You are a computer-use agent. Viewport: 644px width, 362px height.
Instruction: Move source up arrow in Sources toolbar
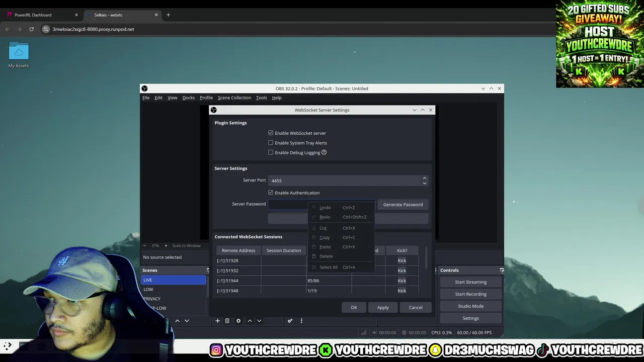tap(250, 321)
